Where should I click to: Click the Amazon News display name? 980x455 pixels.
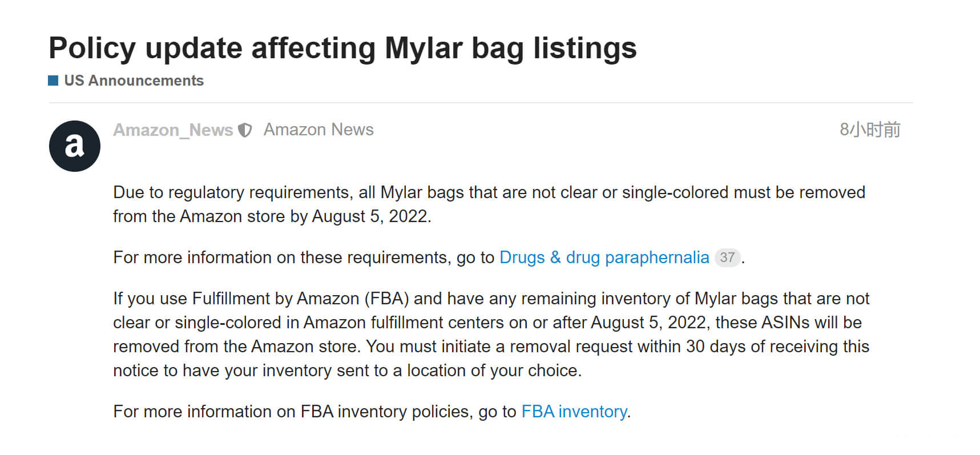318,130
